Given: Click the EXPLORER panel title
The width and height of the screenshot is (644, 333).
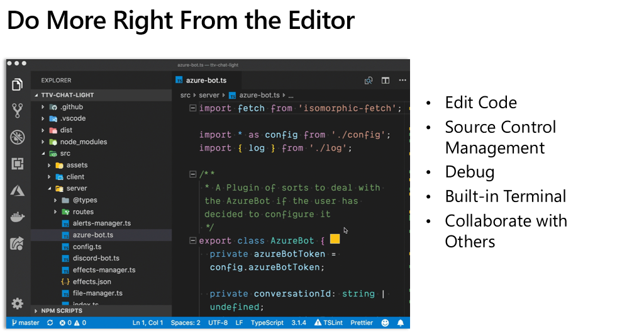Looking at the screenshot, I should 56,81.
